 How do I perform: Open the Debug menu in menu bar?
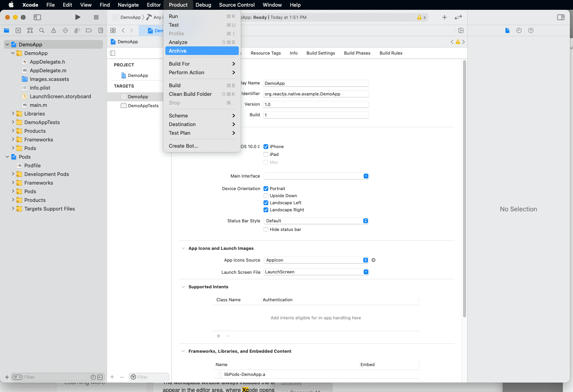coord(203,5)
